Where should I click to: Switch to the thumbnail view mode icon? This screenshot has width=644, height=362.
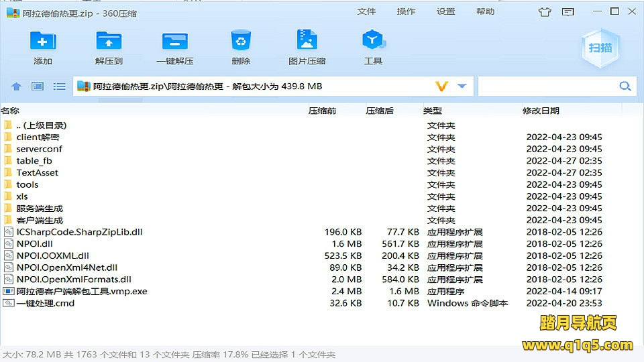[x=38, y=86]
